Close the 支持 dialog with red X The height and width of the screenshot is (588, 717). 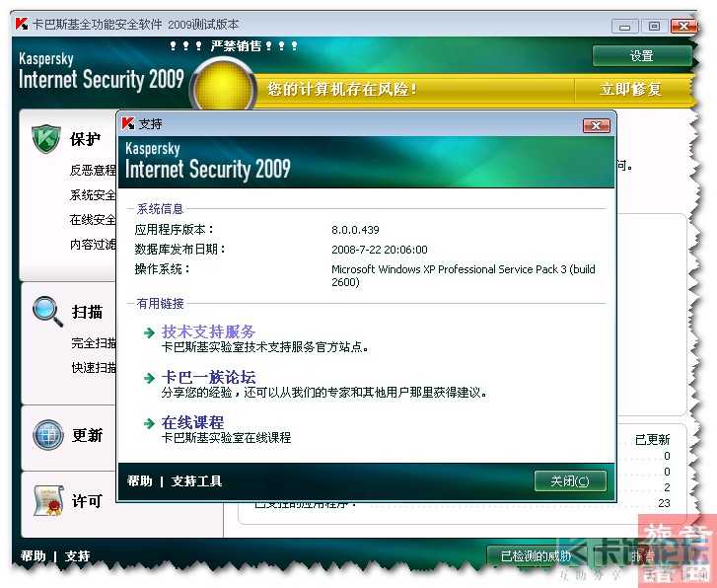[x=597, y=125]
